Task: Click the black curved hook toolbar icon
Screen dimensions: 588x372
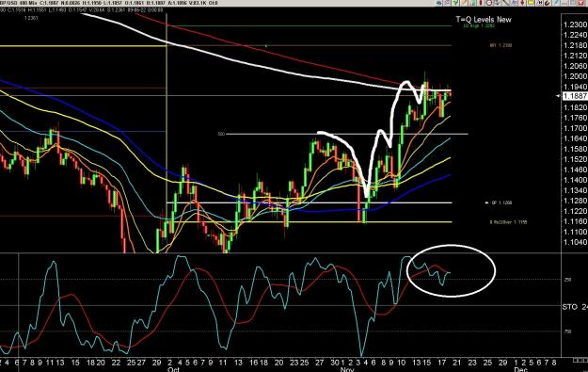Action: pos(548,3)
